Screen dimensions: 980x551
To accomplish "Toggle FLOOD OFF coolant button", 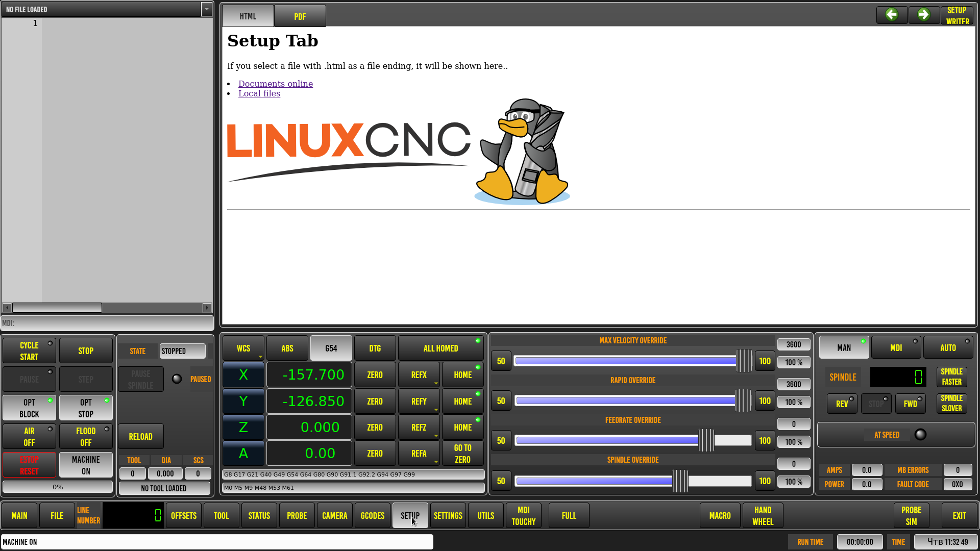I will (x=86, y=437).
